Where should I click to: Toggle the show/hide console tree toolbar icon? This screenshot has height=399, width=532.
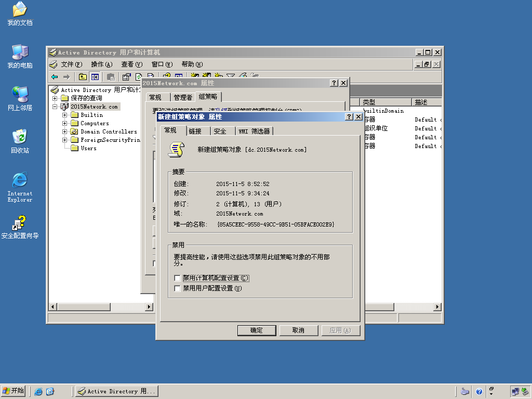pos(95,77)
